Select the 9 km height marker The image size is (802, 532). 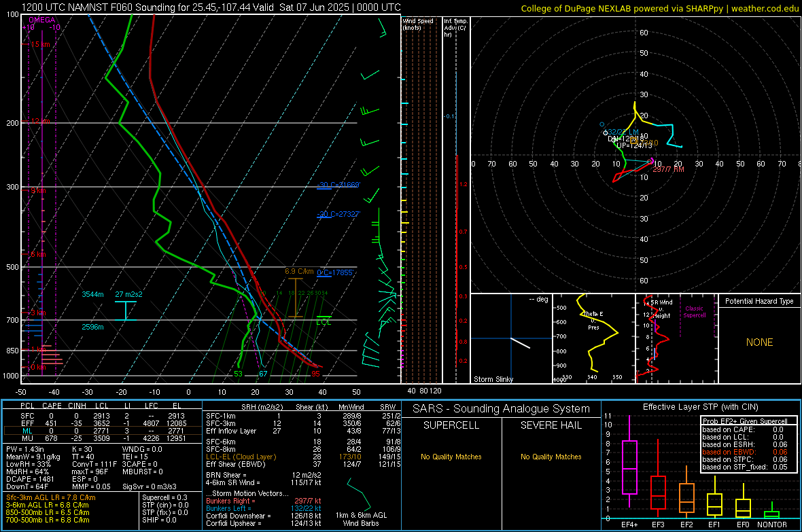click(38, 190)
